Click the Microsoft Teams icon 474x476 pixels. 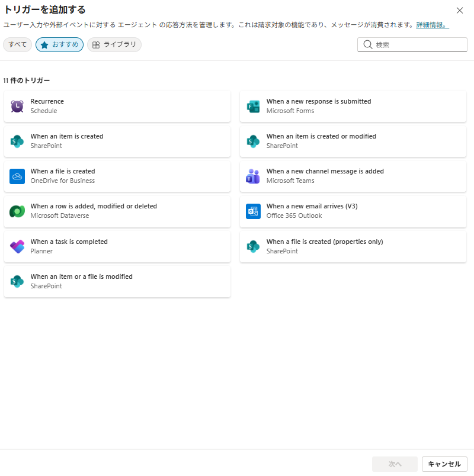point(253,176)
